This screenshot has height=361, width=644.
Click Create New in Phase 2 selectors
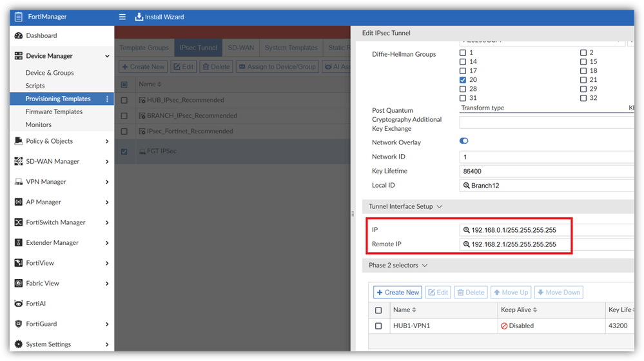pos(398,293)
